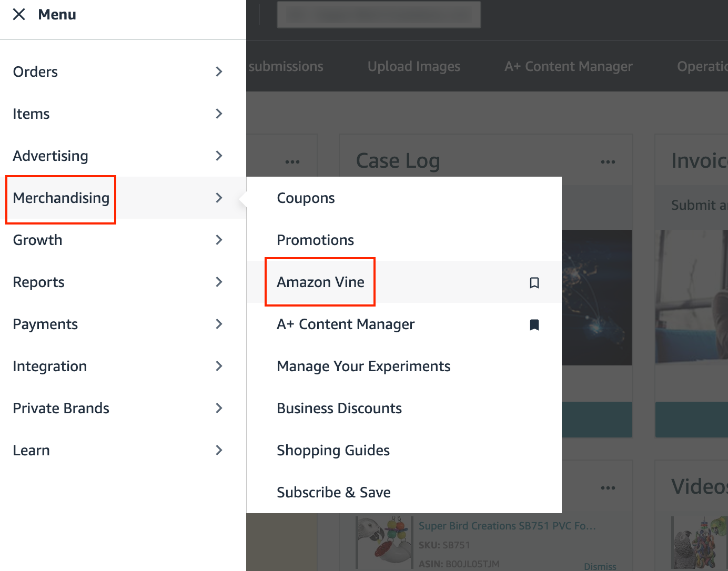Bookmark the Amazon Vine menu item
The image size is (728, 571).
[x=534, y=282]
